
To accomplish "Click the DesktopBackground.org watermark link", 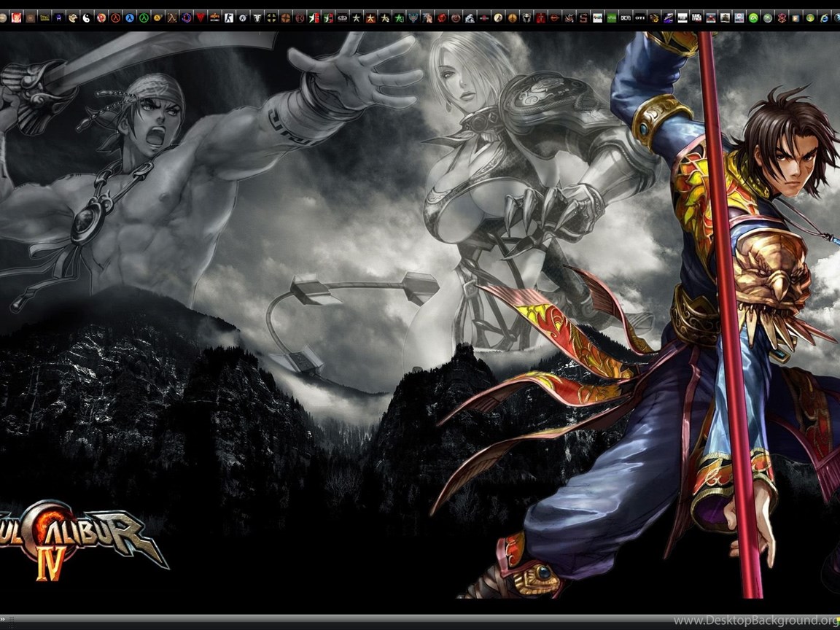I will pyautogui.click(x=755, y=621).
